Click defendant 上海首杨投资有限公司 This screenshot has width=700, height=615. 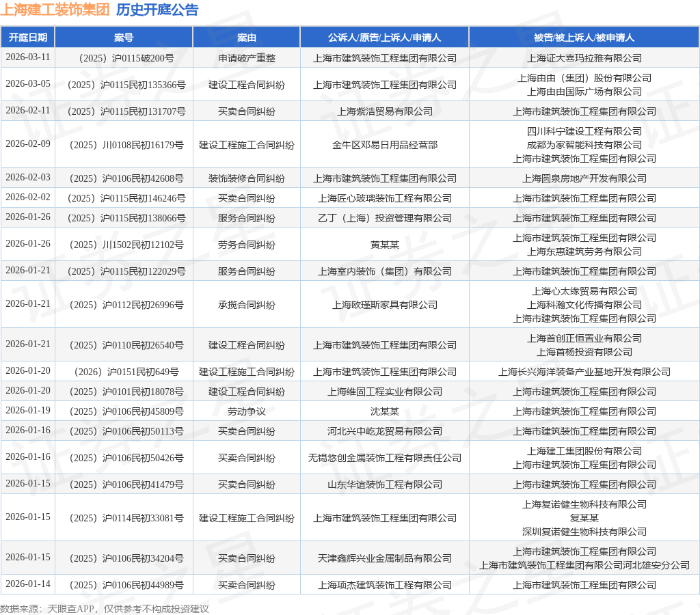pos(584,352)
